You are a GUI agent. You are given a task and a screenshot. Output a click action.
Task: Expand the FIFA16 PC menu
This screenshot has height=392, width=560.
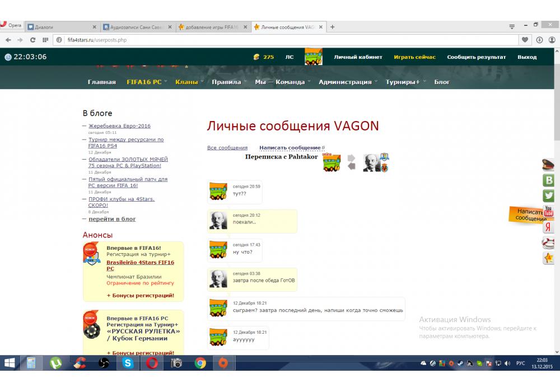[144, 82]
